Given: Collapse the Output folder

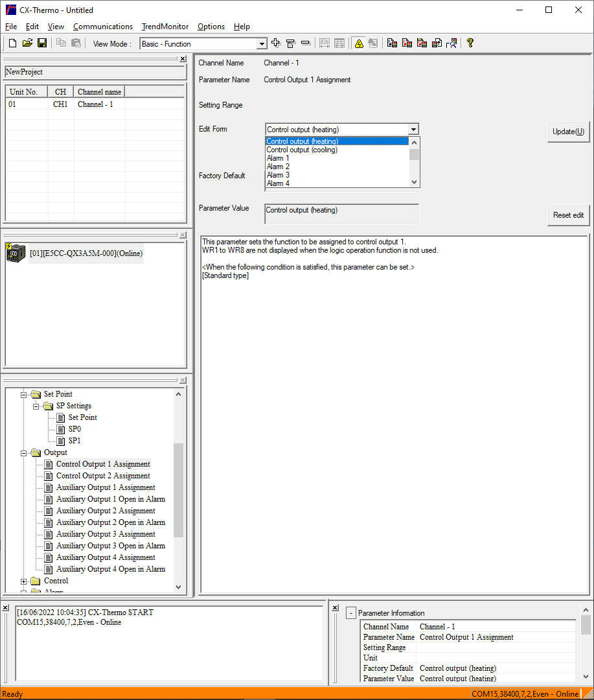Looking at the screenshot, I should click(x=24, y=452).
